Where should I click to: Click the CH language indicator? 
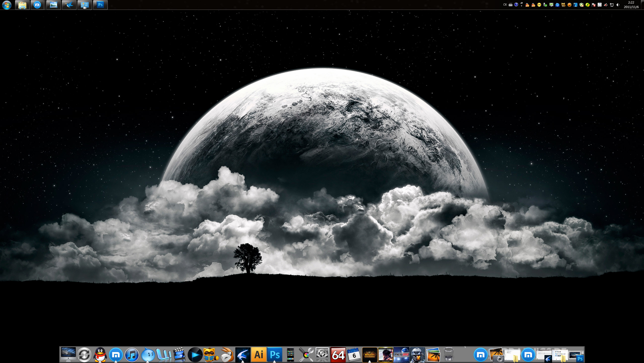505,5
